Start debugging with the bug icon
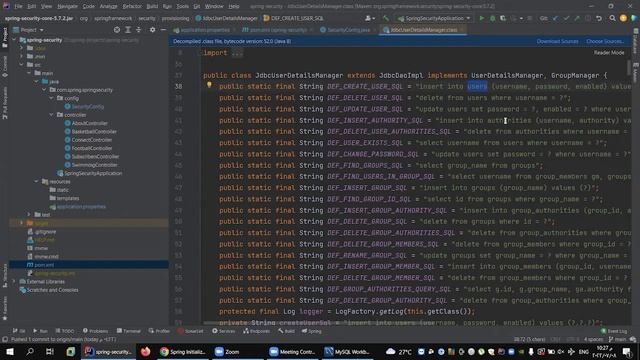Image resolution: width=640 pixels, height=360 pixels. (x=493, y=18)
